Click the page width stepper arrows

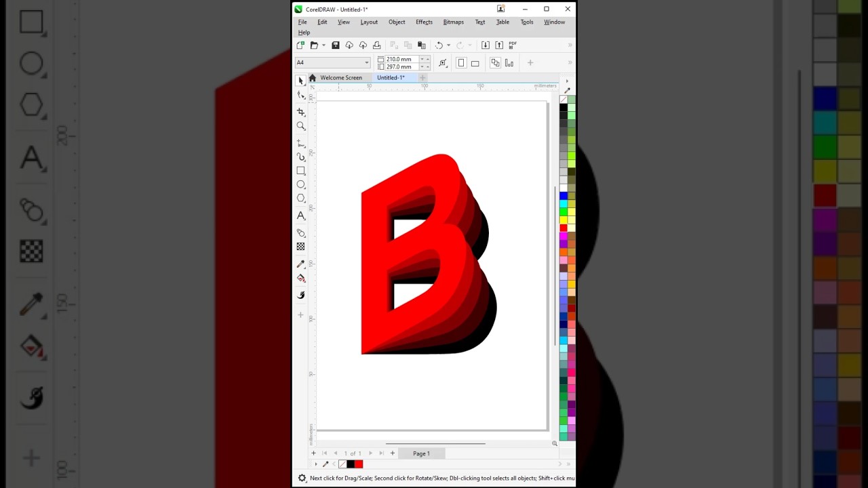click(x=425, y=60)
